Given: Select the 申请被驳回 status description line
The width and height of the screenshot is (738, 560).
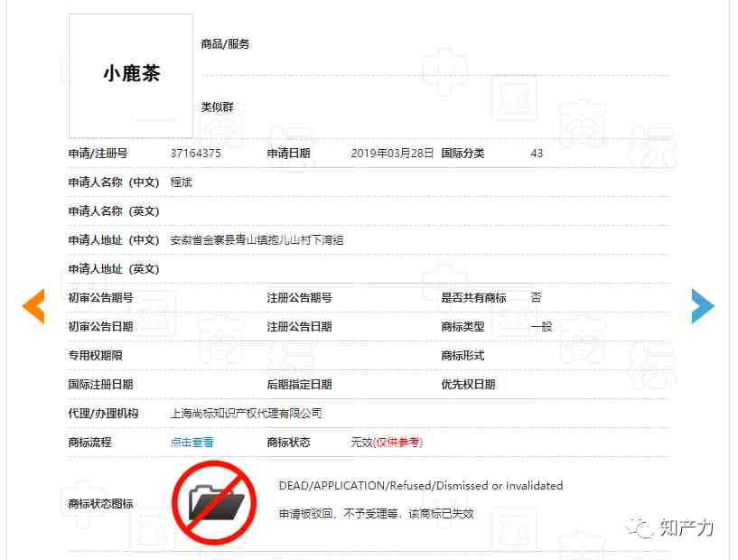Looking at the screenshot, I should [x=376, y=514].
